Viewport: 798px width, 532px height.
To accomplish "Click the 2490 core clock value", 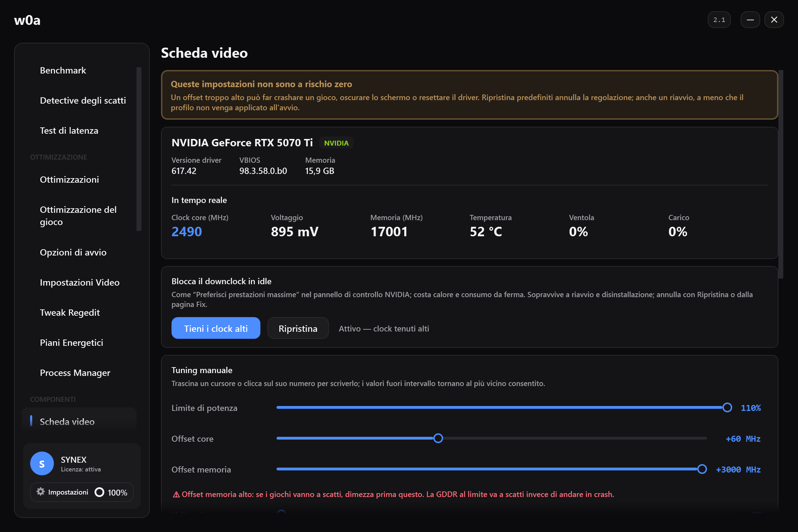I will tap(187, 232).
